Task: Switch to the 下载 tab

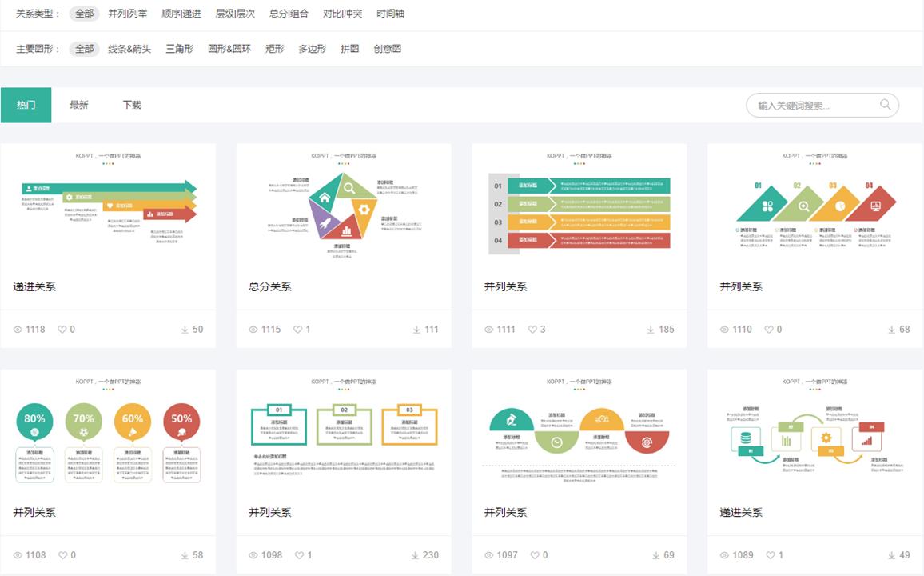Action: [x=133, y=104]
